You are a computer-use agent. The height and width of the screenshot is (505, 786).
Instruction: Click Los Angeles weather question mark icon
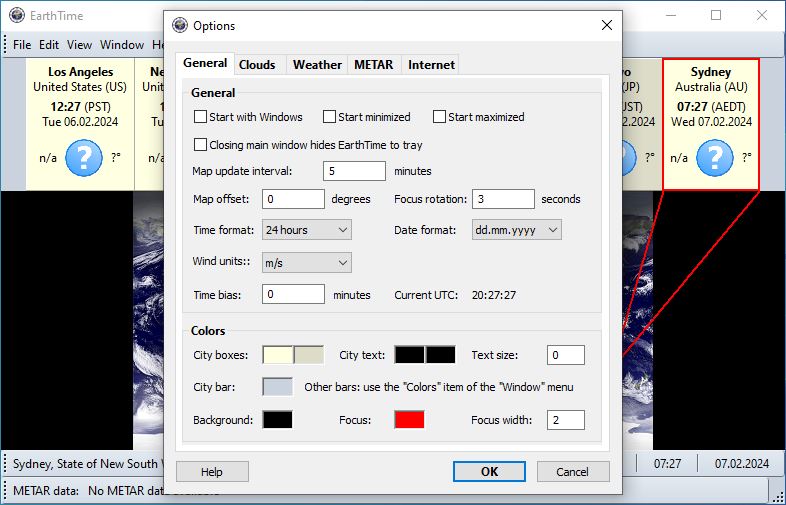pyautogui.click(x=84, y=158)
